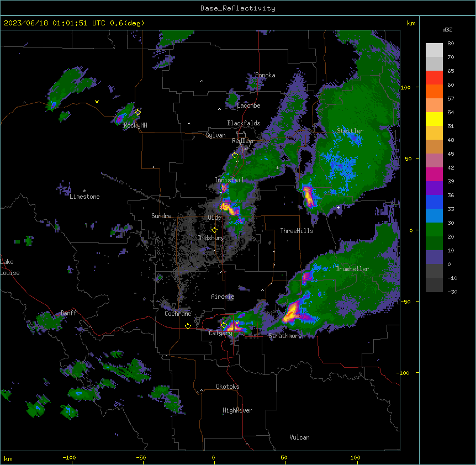476x465 pixels.
Task: Click the Calgary city label
Action: click(220, 333)
